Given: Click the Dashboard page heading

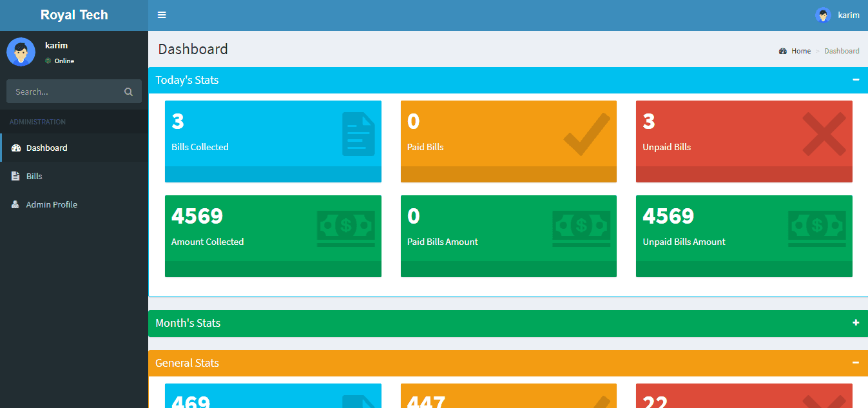Looking at the screenshot, I should 193,49.
